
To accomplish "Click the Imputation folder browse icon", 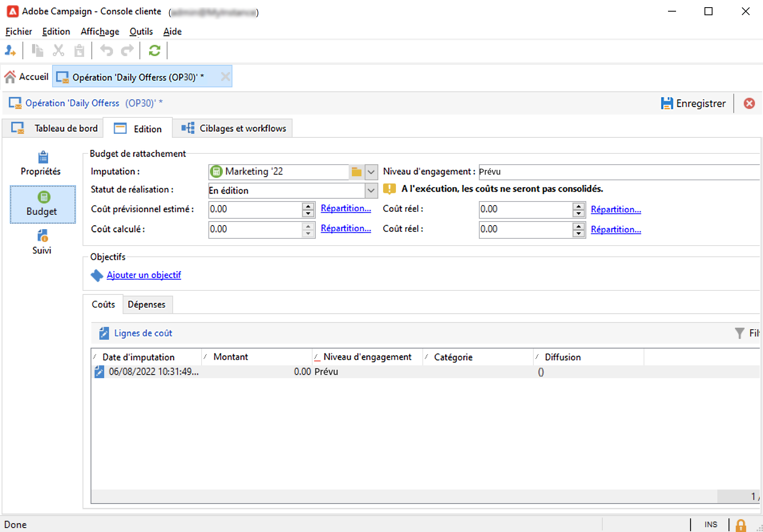I will (356, 172).
